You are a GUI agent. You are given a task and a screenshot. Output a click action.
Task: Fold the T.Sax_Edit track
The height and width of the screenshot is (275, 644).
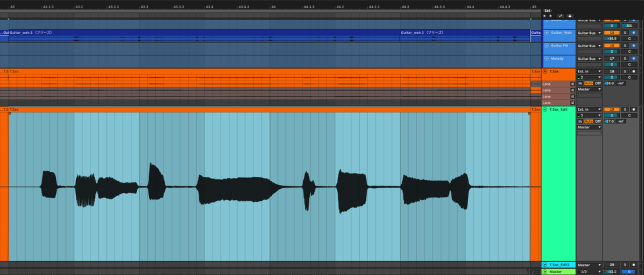pos(545,109)
